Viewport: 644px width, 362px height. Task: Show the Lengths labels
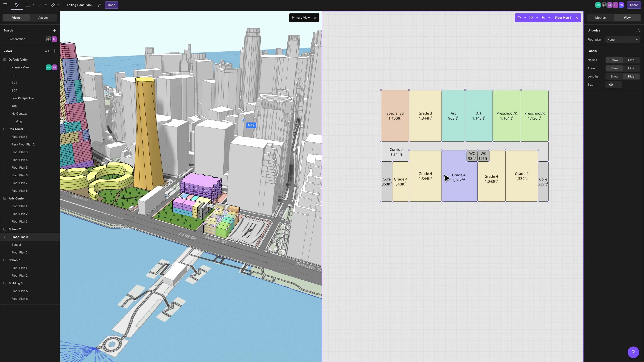(614, 77)
